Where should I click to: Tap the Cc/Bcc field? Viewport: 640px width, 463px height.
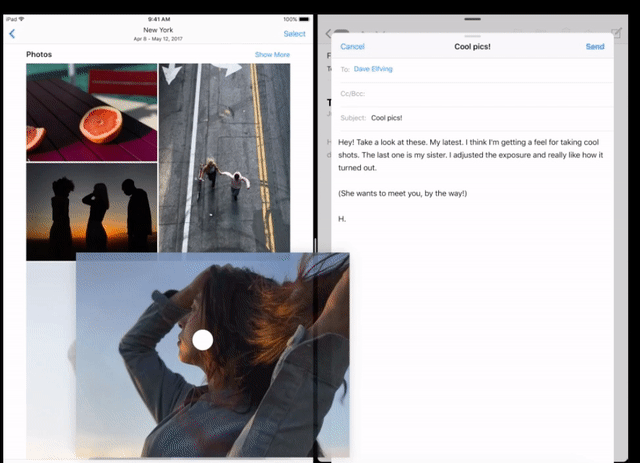pos(472,94)
